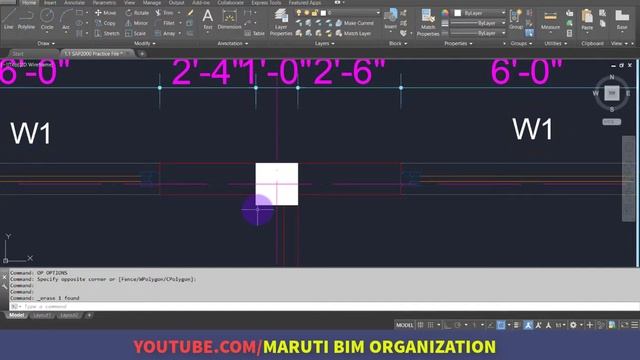
Task: Toggle annotation visibility in status bar
Action: pos(528,325)
